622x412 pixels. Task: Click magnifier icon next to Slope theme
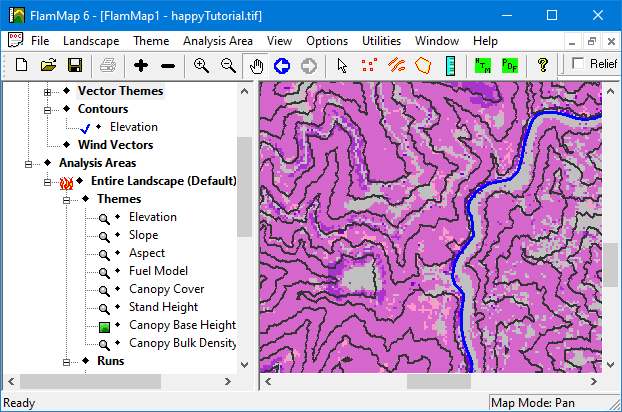click(104, 237)
